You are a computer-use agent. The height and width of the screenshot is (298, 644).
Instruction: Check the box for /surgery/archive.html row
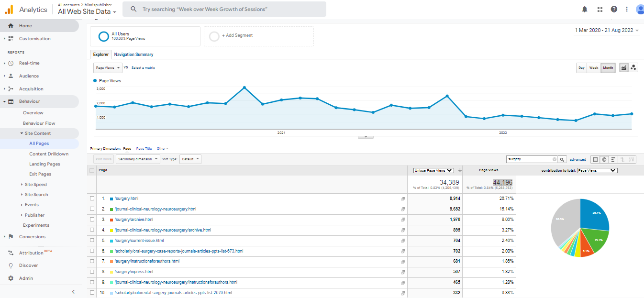point(92,220)
